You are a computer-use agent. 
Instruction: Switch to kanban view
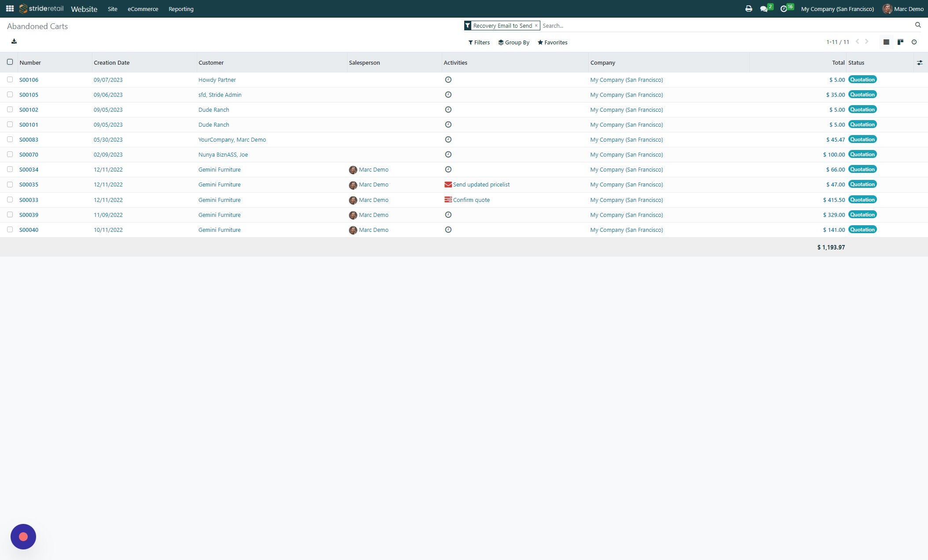900,42
